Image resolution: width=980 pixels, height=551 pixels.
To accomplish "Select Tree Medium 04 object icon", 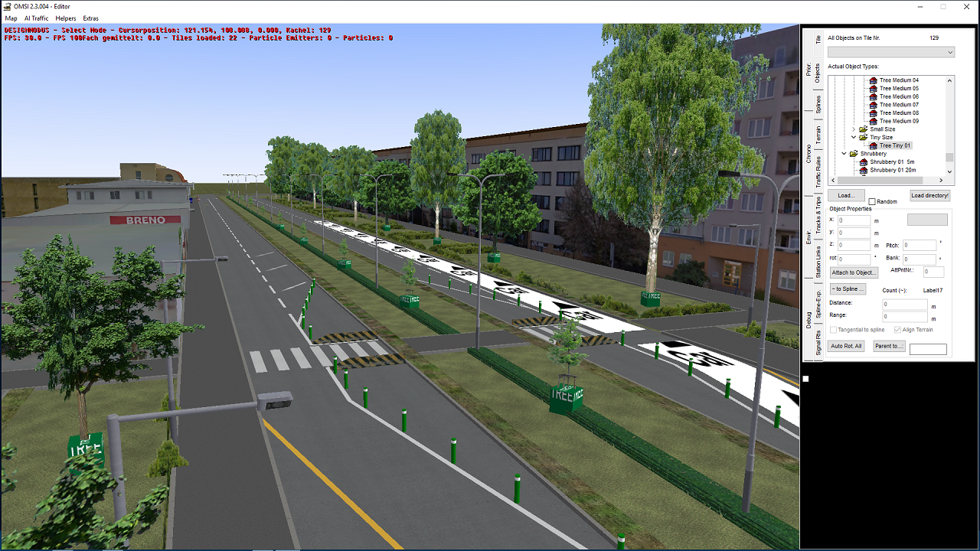I will [x=874, y=80].
